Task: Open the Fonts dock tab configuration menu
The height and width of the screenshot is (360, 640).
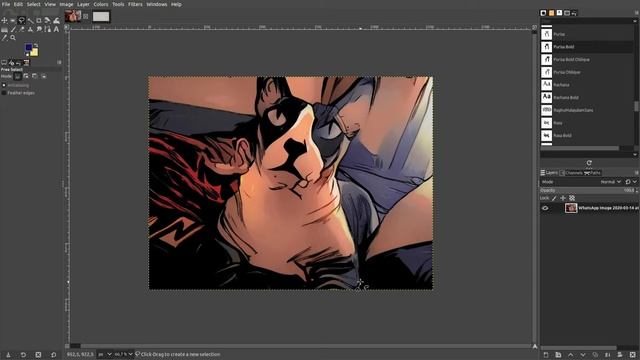Action: click(x=636, y=13)
